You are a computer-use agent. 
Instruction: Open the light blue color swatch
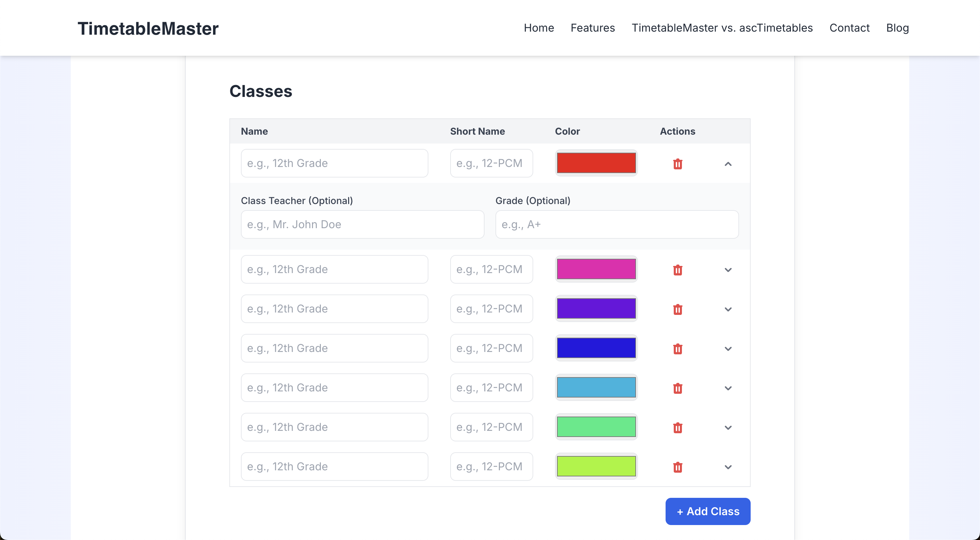596,388
